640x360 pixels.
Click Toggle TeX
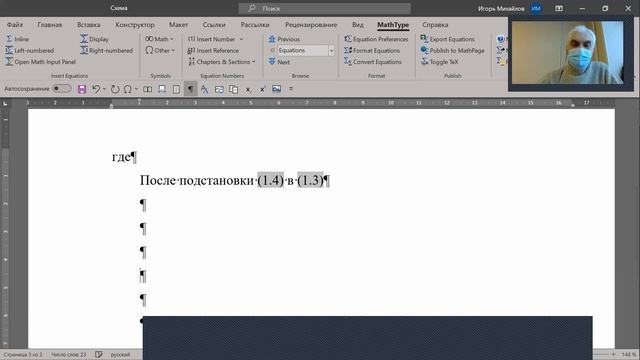(x=439, y=62)
